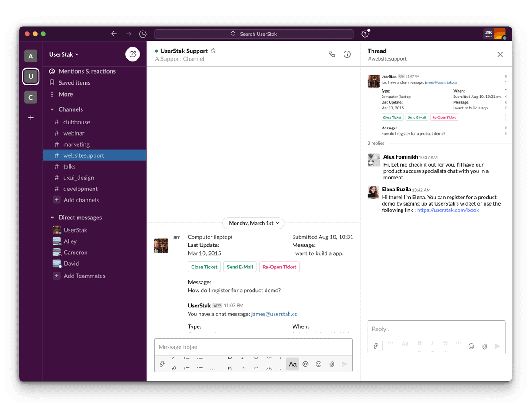Start a call with the phone icon

click(332, 54)
